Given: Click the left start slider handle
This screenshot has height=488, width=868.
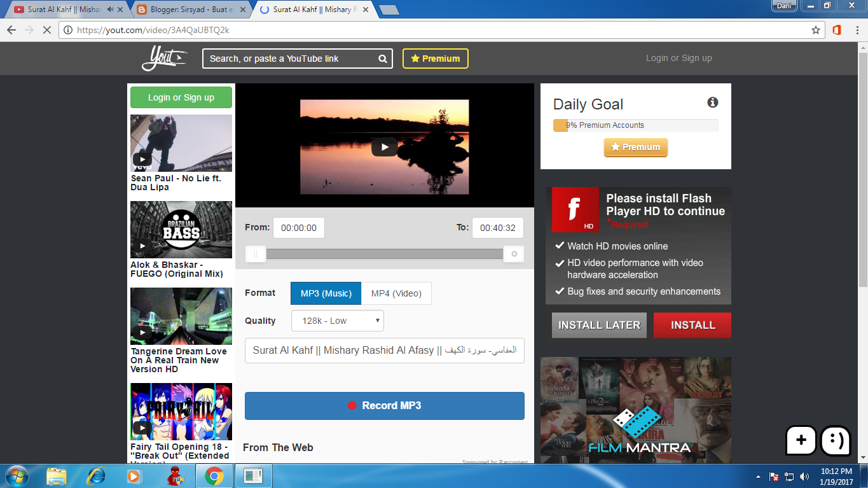Looking at the screenshot, I should (x=256, y=254).
